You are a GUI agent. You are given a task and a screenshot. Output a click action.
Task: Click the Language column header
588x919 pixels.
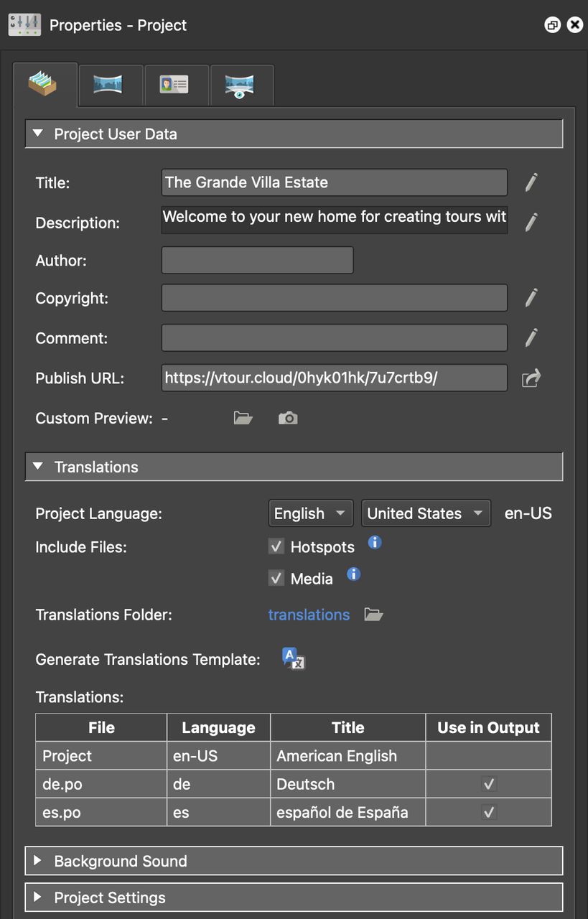click(218, 727)
